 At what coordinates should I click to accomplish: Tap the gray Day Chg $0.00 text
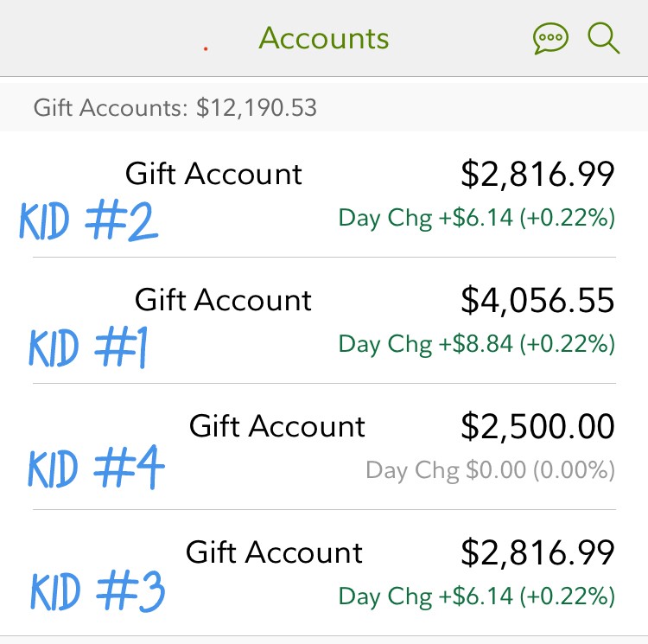click(491, 470)
